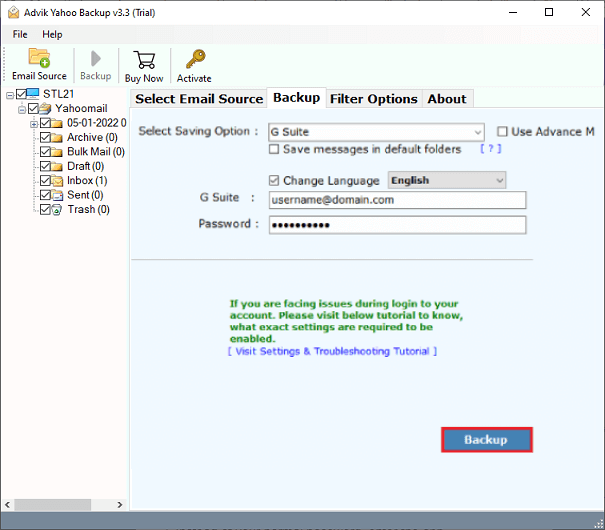Open Visit Settings & Troubleshooting Tutorial link
The image size is (605, 530).
332,351
